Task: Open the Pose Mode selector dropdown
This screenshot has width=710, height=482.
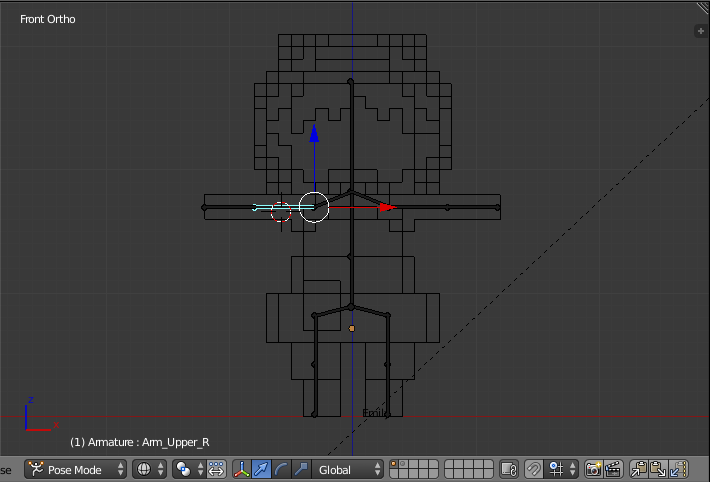Action: [75, 469]
